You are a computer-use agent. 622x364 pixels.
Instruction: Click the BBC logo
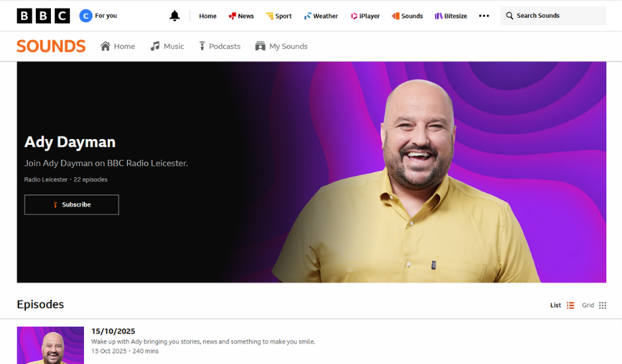tap(43, 16)
